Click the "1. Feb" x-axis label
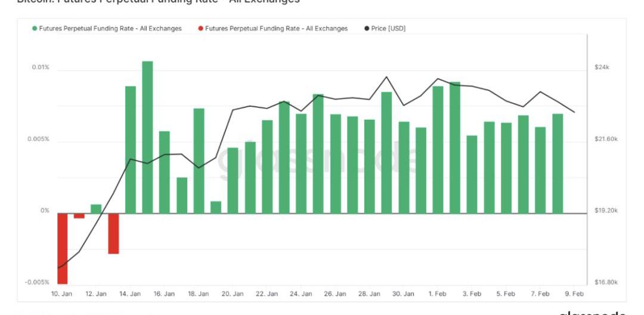The width and height of the screenshot is (644, 315). 438,294
